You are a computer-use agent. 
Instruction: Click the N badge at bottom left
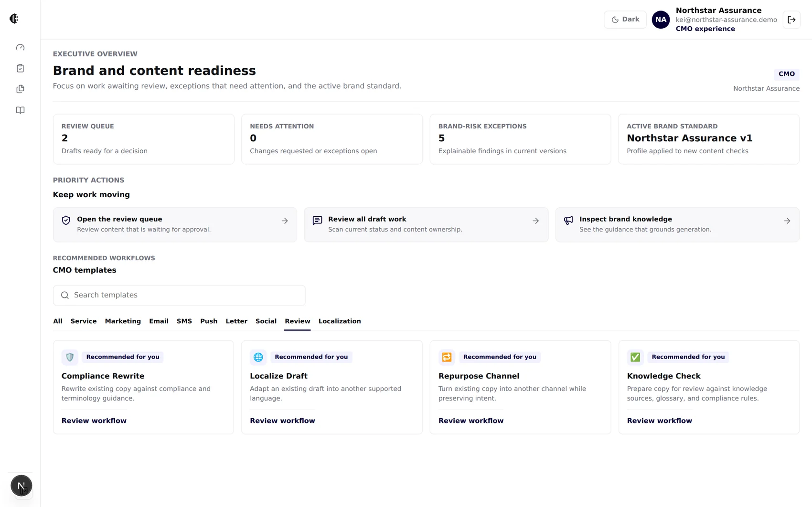tap(21, 486)
